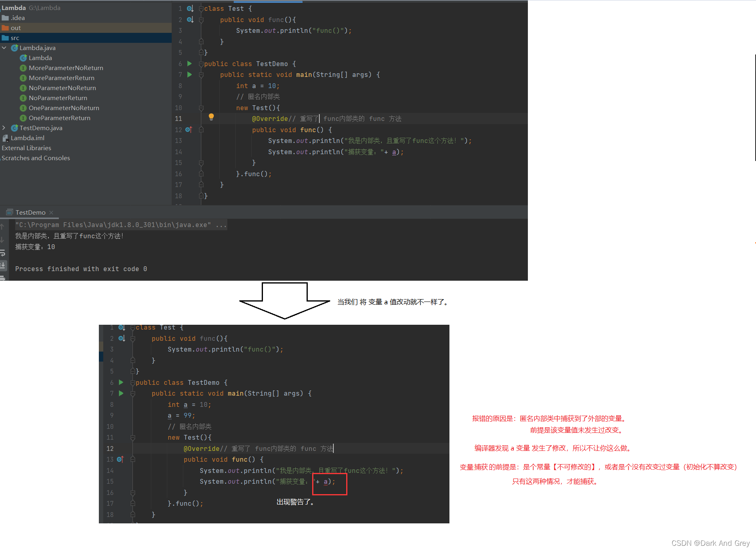Click 'Process finished with exit code 0'
Screen dimensions: 756x551
81,269
